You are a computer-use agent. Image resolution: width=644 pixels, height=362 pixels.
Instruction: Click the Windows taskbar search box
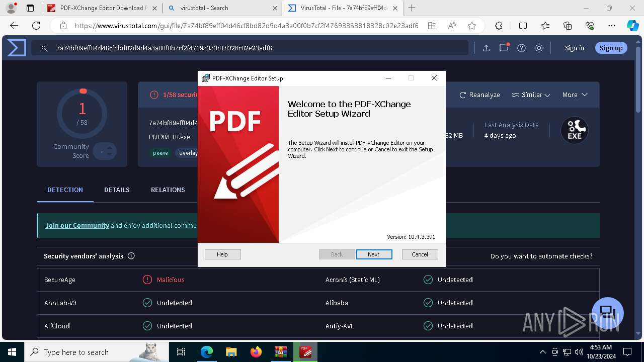pyautogui.click(x=97, y=352)
